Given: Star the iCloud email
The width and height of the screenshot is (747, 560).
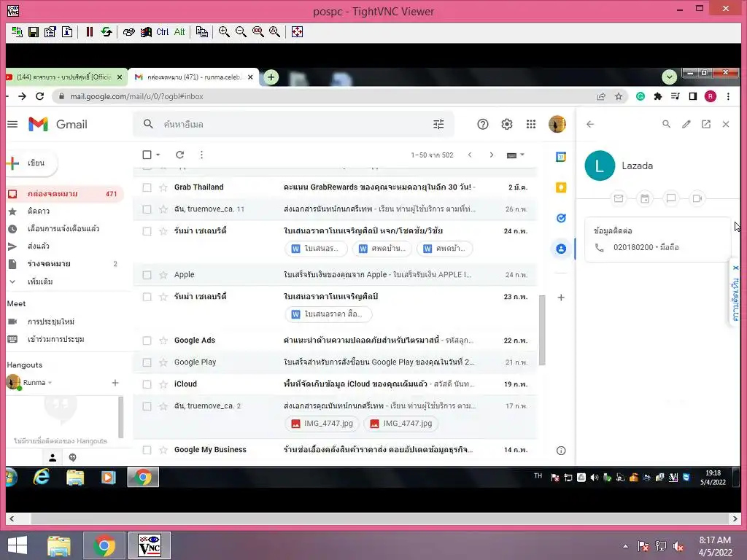Looking at the screenshot, I should coord(163,385).
